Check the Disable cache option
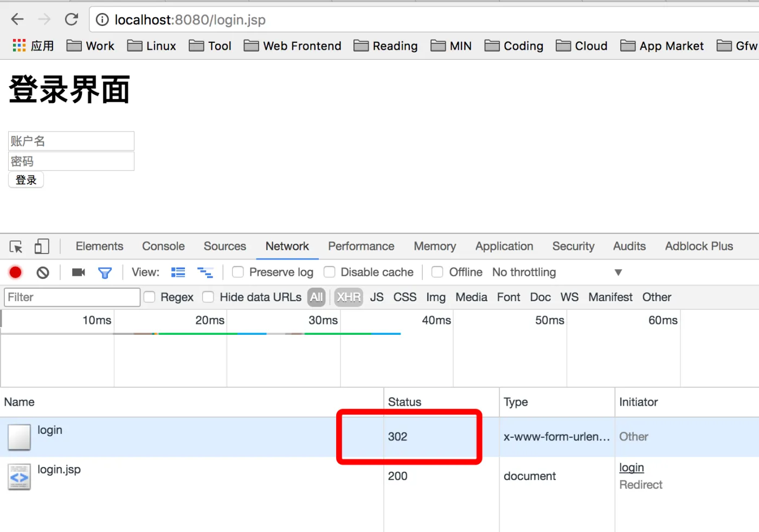This screenshot has height=532, width=759. click(330, 272)
